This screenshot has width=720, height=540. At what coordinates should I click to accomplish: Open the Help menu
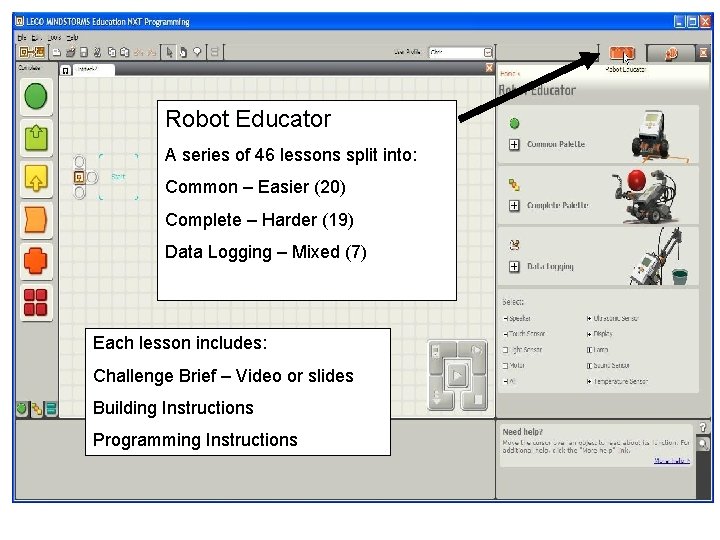pyautogui.click(x=72, y=38)
